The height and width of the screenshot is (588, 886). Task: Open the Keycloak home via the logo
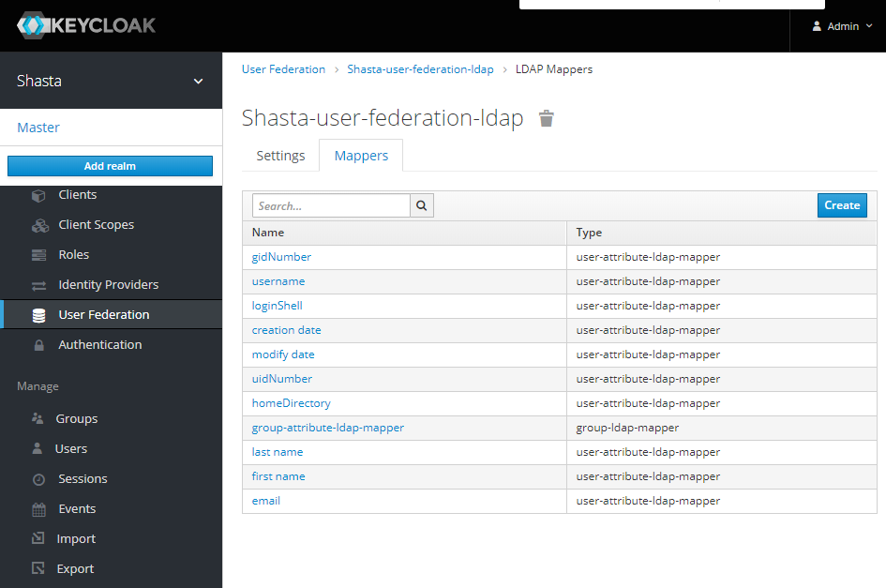[86, 25]
